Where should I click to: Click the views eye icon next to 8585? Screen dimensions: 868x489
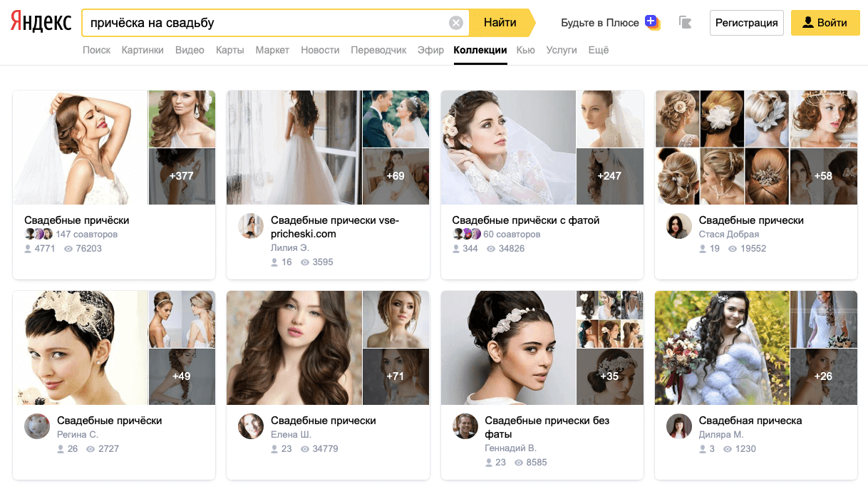[519, 463]
